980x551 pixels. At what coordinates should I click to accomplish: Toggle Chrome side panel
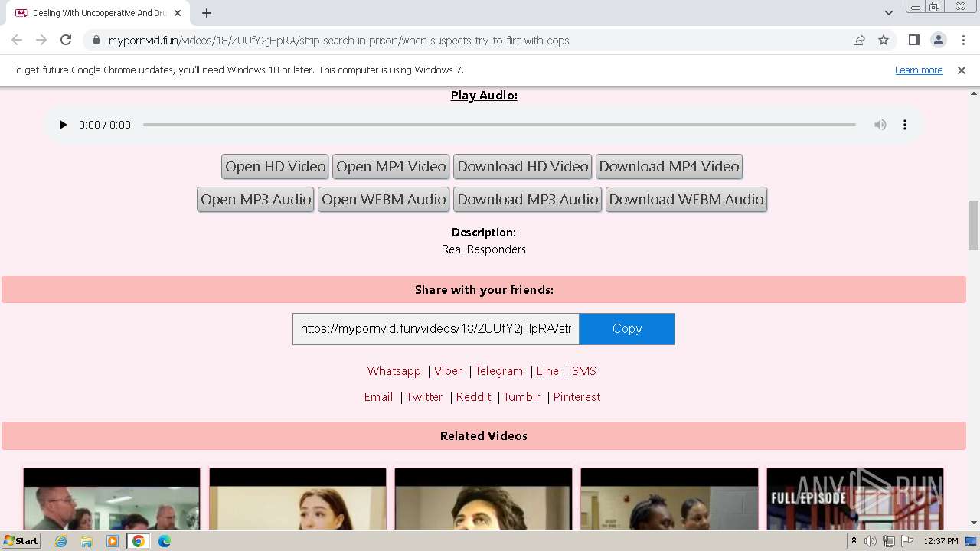(x=913, y=41)
